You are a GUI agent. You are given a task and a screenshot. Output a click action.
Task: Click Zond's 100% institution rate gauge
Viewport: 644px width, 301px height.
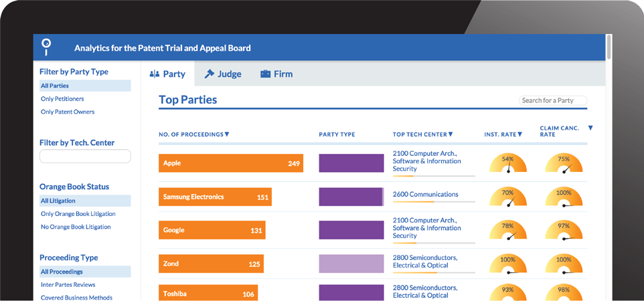508,264
